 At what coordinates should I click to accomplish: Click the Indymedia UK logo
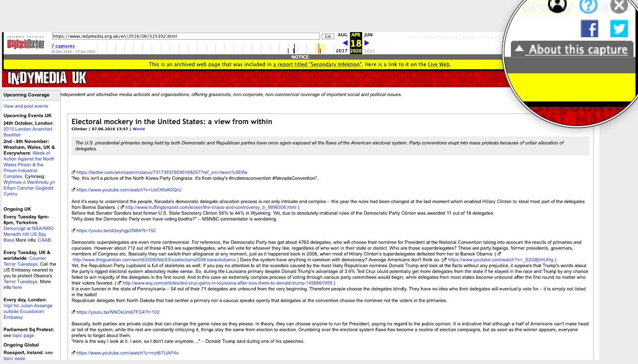coord(47,78)
